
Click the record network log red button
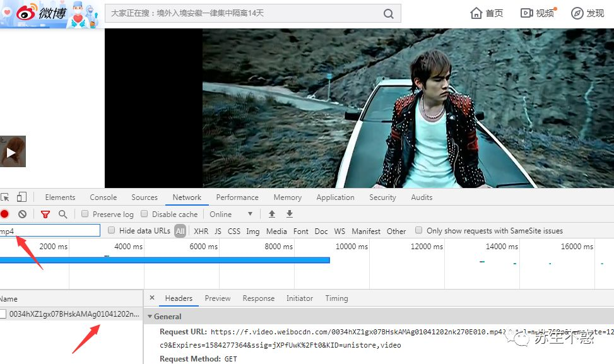click(x=4, y=214)
